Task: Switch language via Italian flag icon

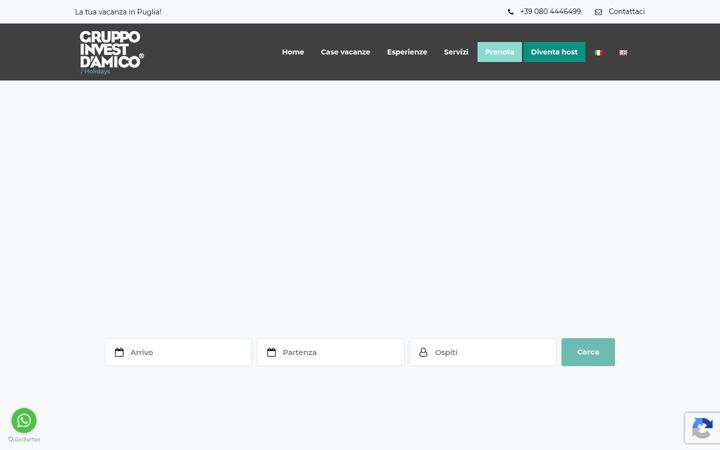Action: click(598, 53)
